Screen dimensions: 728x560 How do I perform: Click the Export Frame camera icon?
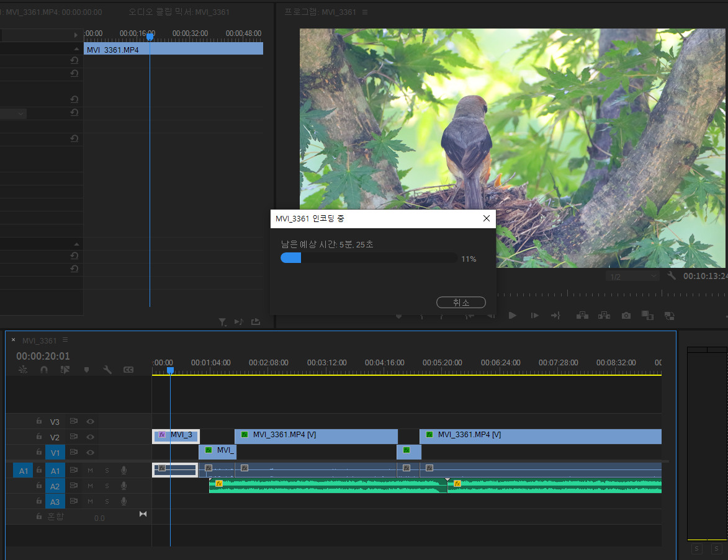[626, 316]
